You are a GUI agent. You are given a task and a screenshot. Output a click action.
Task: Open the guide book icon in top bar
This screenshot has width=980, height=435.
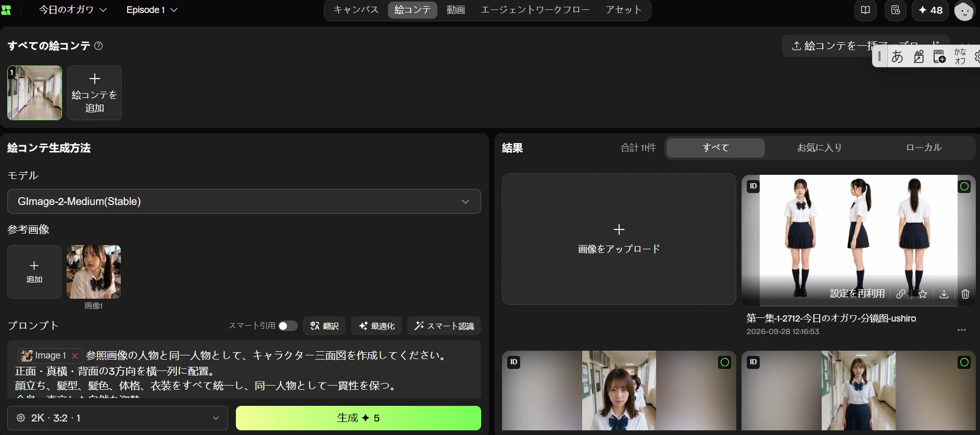tap(865, 10)
